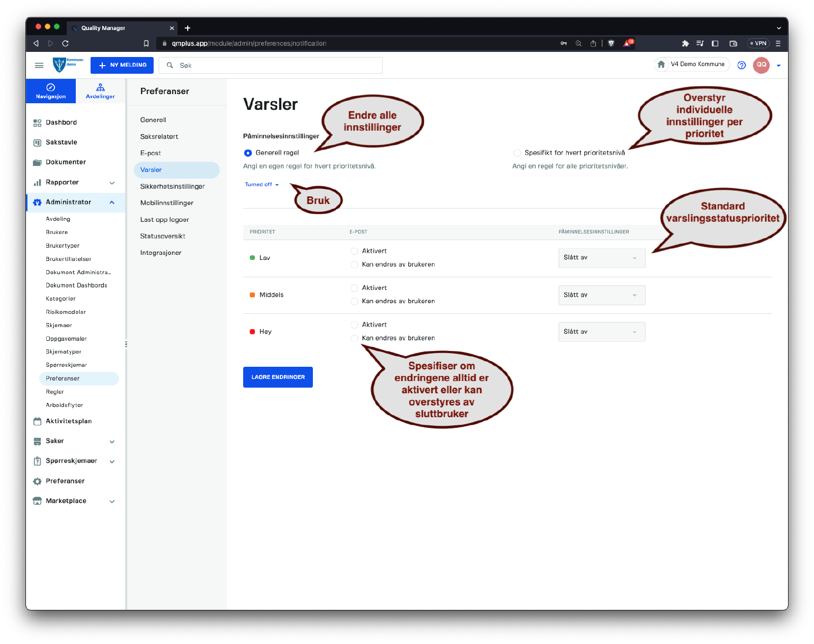Screen dimensions: 814x644
Task: Select Spesifikt for hvert prioritetsnivå option
Action: click(x=517, y=153)
